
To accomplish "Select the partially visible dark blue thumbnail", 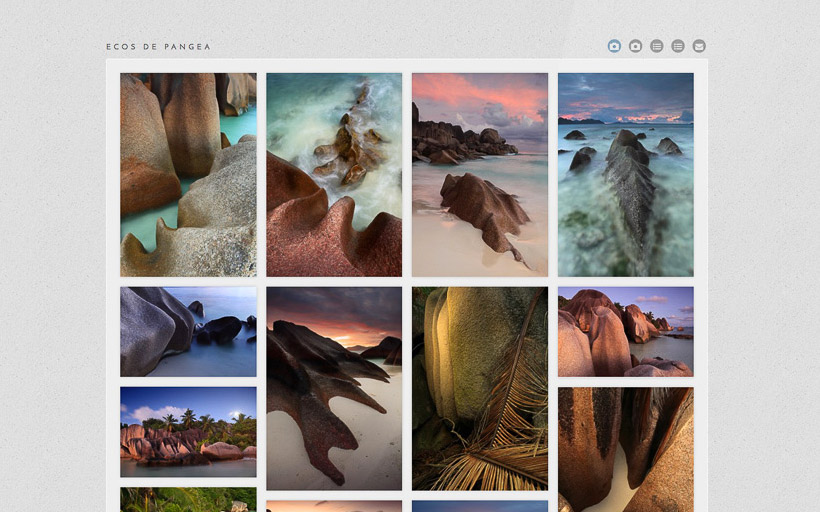I will (x=480, y=506).
